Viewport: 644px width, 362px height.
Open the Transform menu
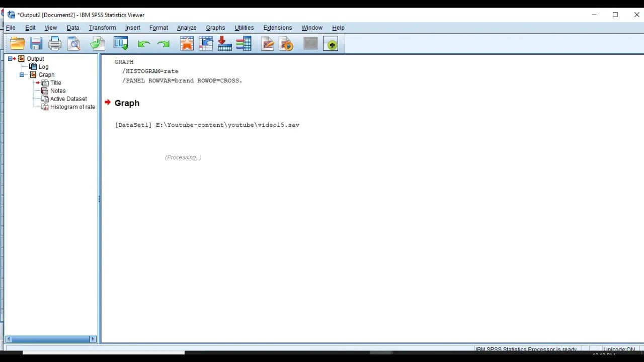click(102, 28)
